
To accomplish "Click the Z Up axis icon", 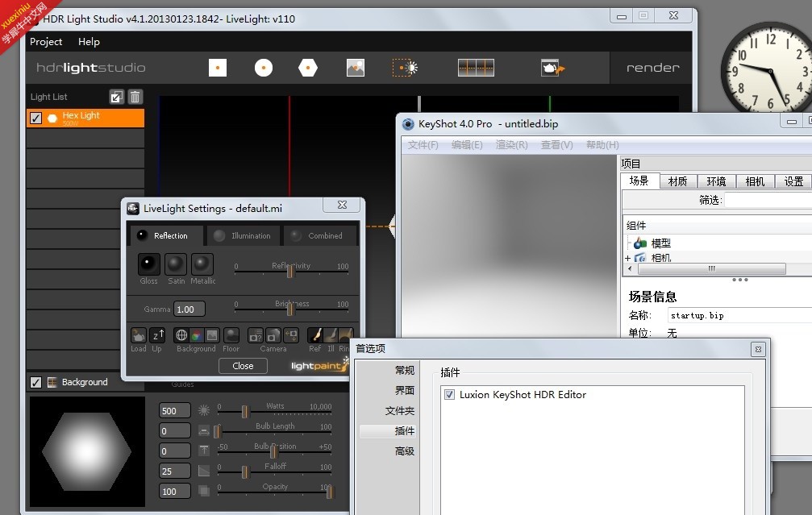I will click(x=157, y=335).
